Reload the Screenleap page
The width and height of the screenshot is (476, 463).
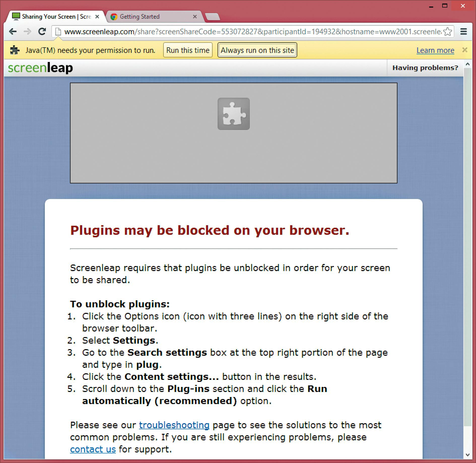pyautogui.click(x=42, y=31)
